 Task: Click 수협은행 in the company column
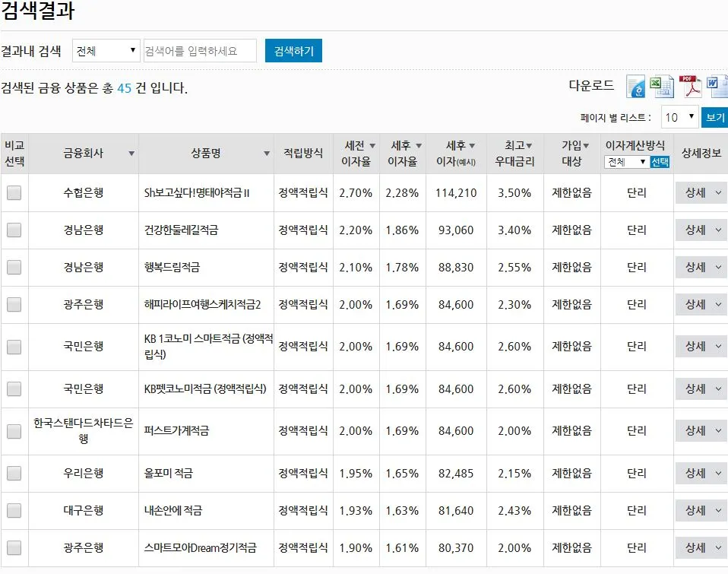tap(83, 192)
